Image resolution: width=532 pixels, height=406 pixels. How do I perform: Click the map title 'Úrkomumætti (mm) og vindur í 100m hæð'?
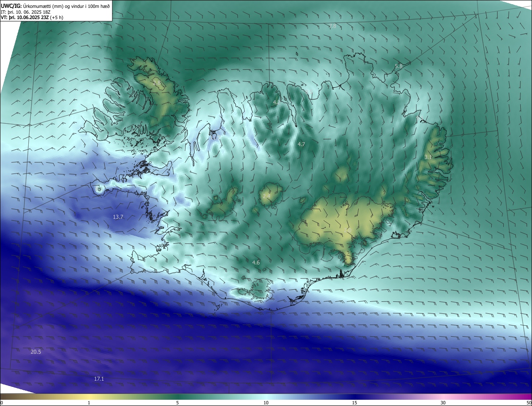(x=66, y=6)
